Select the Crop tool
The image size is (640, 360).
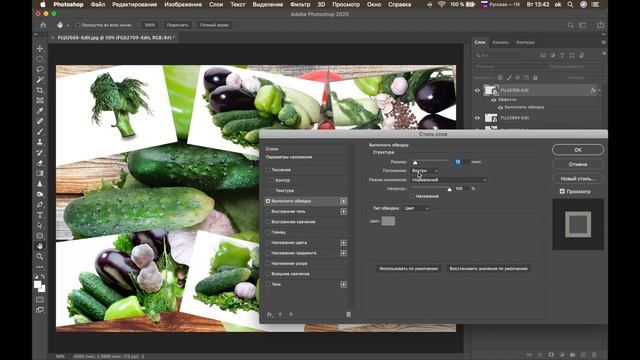click(x=40, y=90)
